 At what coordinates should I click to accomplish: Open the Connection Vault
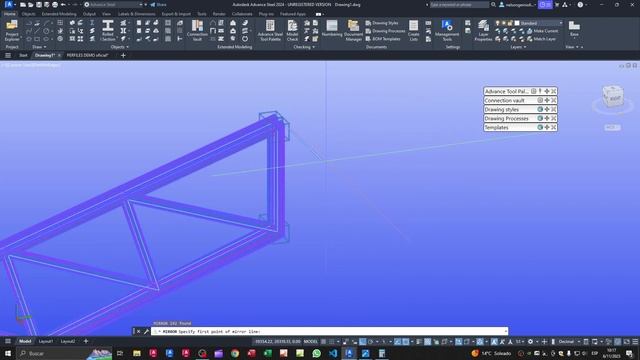pos(197,31)
